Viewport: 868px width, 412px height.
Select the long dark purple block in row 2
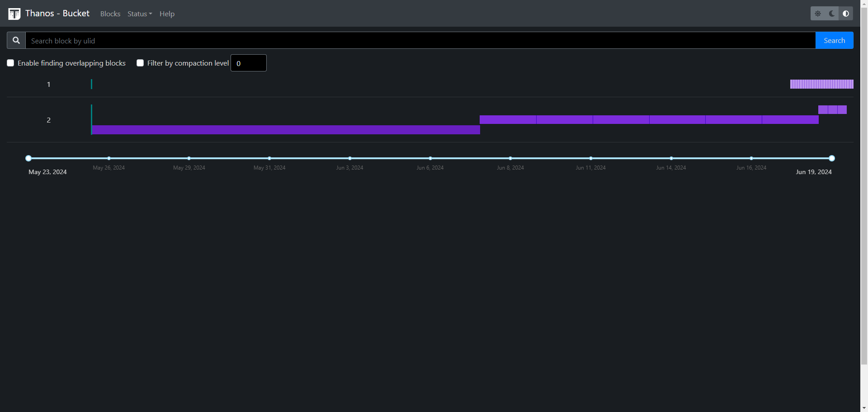[x=286, y=130]
